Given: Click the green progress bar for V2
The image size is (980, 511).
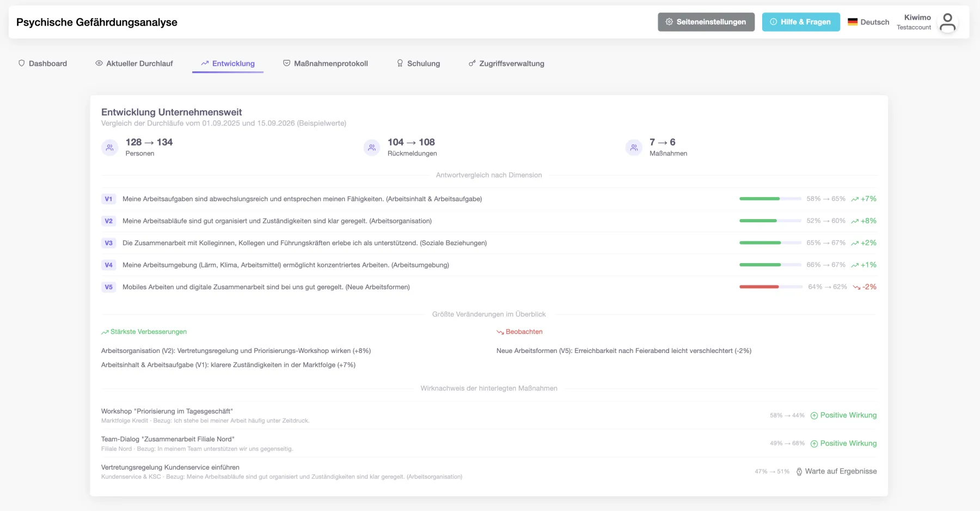Looking at the screenshot, I should (758, 221).
